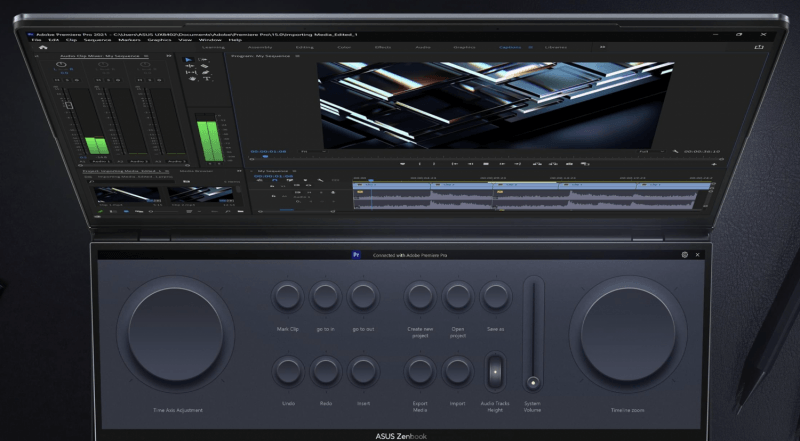Click Mark Out in the Program monitor transport
The height and width of the screenshot is (441, 800).
tap(434, 164)
